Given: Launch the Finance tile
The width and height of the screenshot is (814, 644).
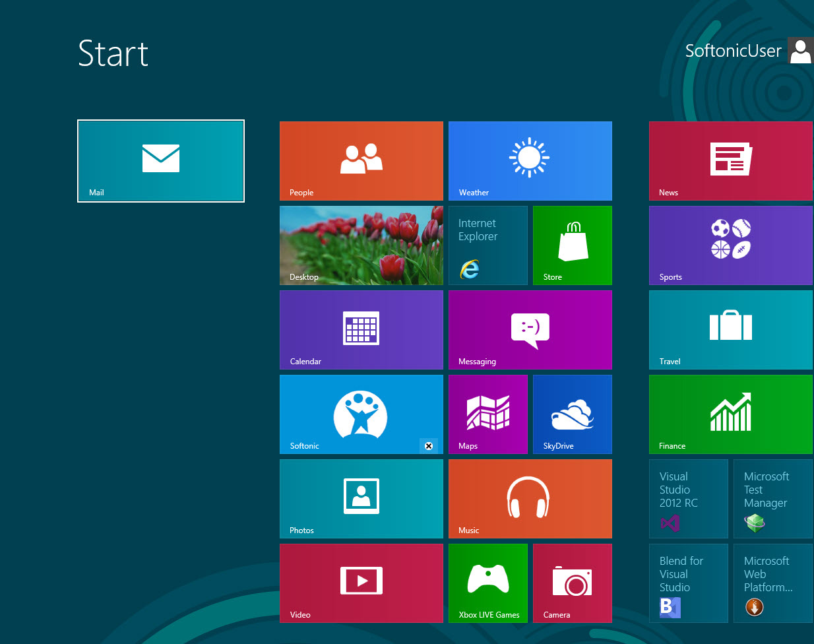Looking at the screenshot, I should coord(731,414).
